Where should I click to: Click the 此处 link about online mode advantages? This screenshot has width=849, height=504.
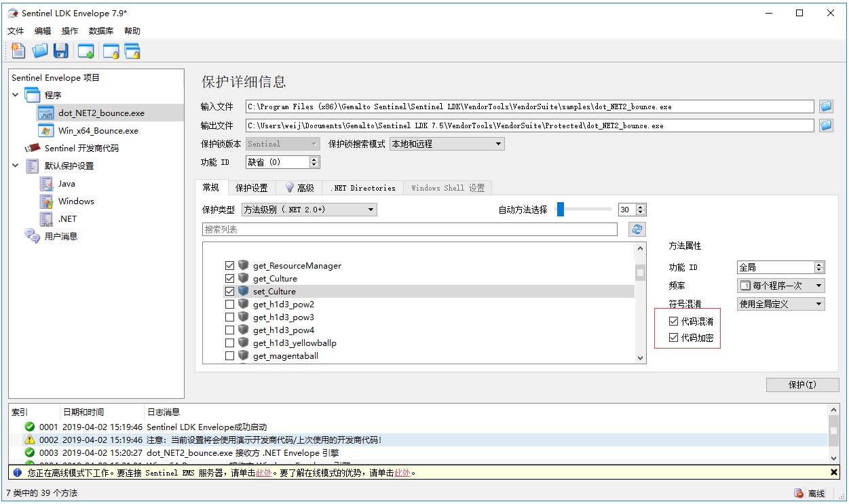click(x=402, y=473)
